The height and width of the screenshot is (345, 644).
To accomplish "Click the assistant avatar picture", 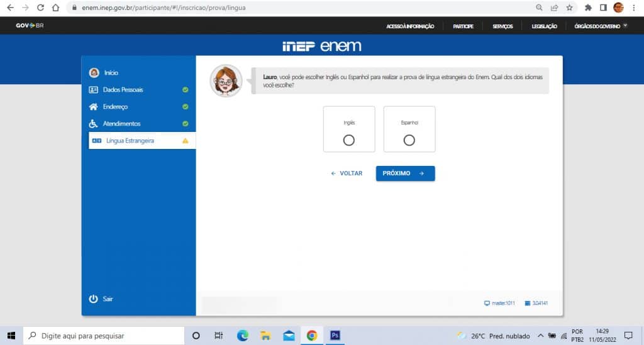I will click(x=226, y=81).
